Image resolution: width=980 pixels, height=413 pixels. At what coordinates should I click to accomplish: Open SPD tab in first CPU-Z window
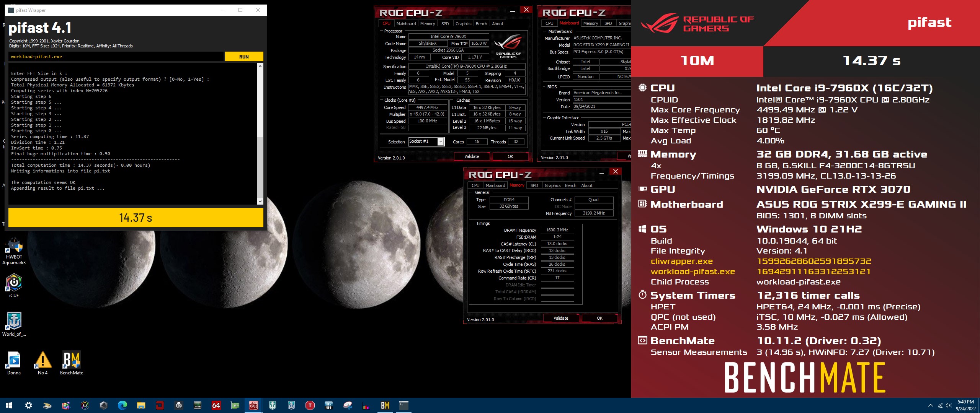click(x=445, y=24)
